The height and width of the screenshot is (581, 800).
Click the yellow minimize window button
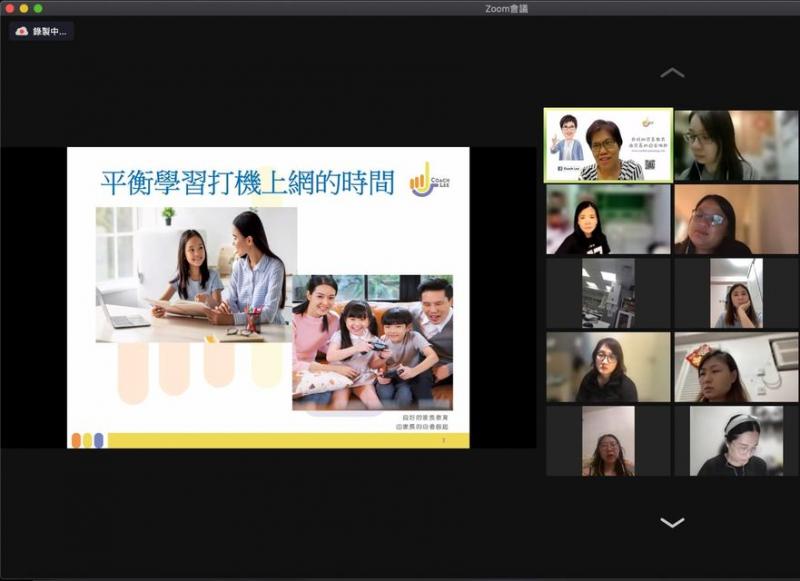pos(24,8)
